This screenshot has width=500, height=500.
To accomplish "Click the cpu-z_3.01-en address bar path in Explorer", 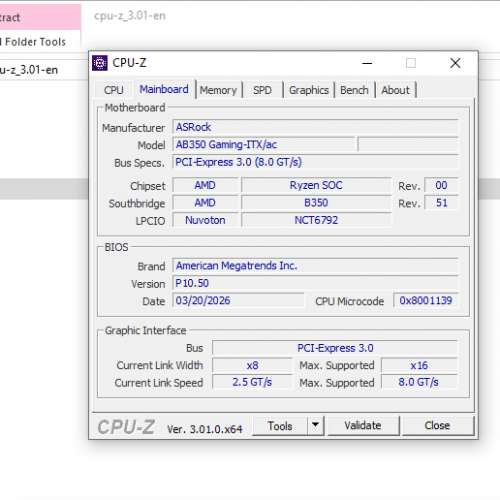I will click(x=29, y=70).
